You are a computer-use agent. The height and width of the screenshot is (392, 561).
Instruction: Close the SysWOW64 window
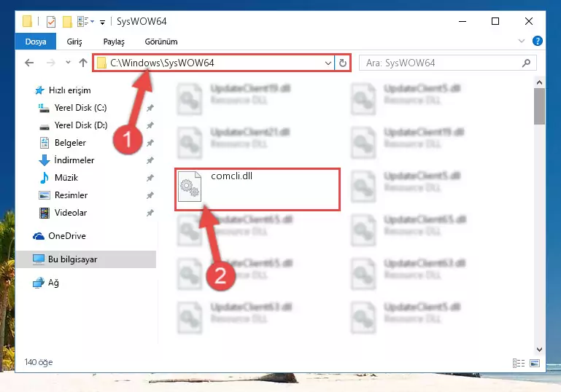pyautogui.click(x=528, y=21)
